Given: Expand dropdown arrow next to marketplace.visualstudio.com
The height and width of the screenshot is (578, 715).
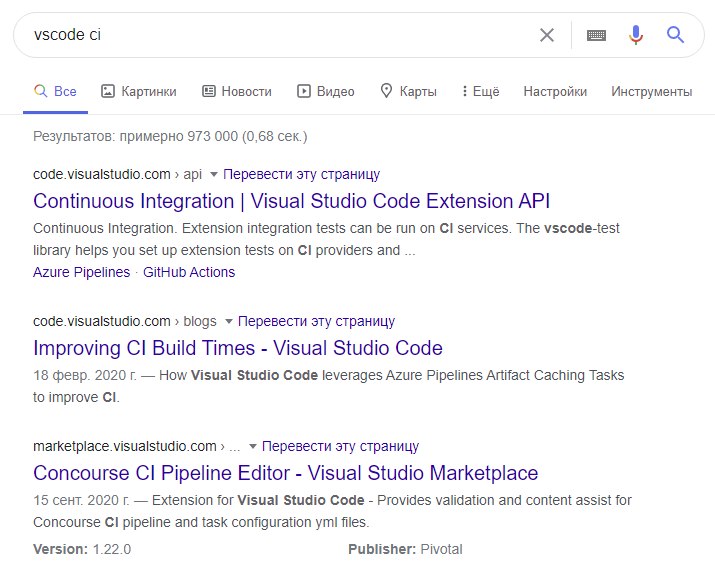Looking at the screenshot, I should [253, 446].
